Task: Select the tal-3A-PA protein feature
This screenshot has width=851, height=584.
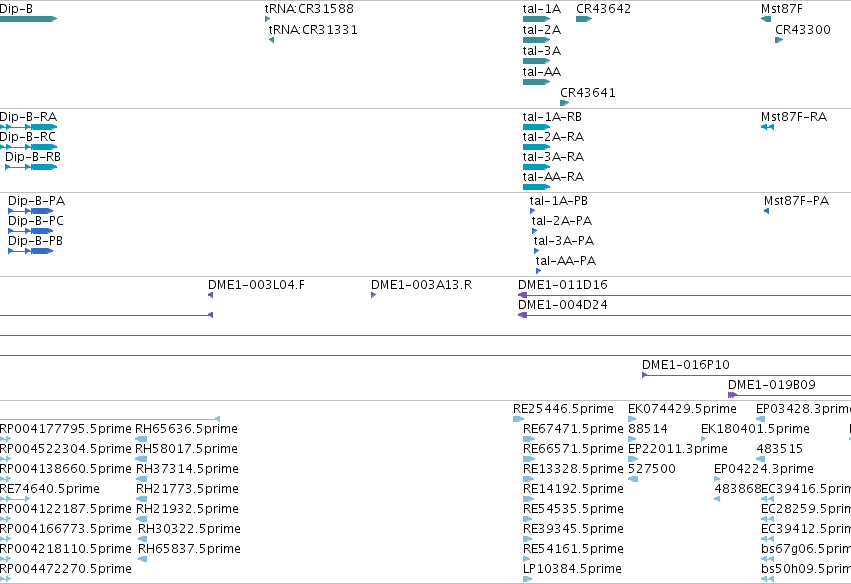Action: [536, 251]
